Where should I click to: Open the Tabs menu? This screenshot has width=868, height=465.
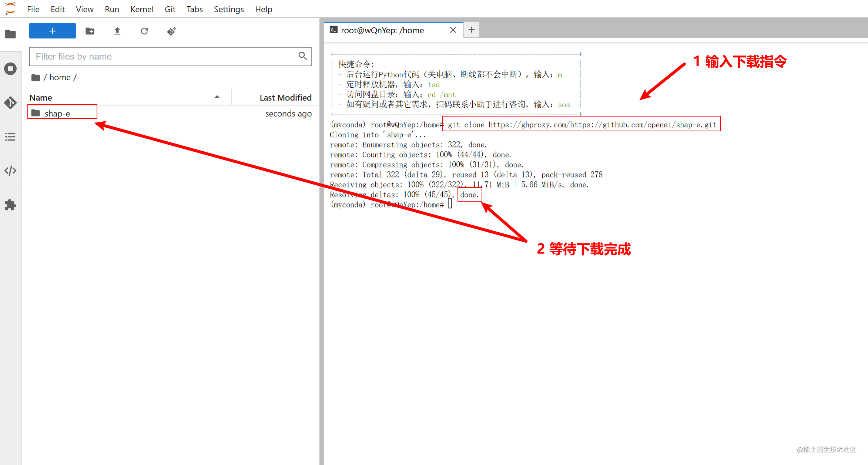pyautogui.click(x=195, y=9)
